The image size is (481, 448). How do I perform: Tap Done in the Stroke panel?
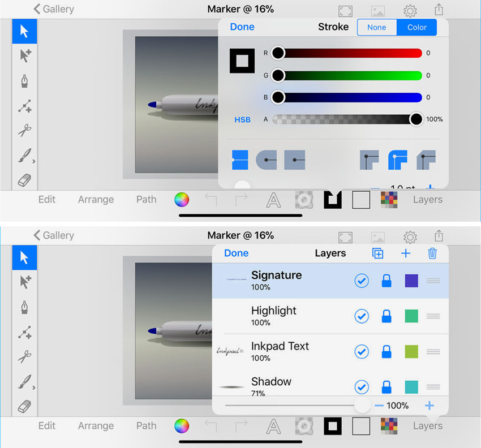click(x=242, y=27)
